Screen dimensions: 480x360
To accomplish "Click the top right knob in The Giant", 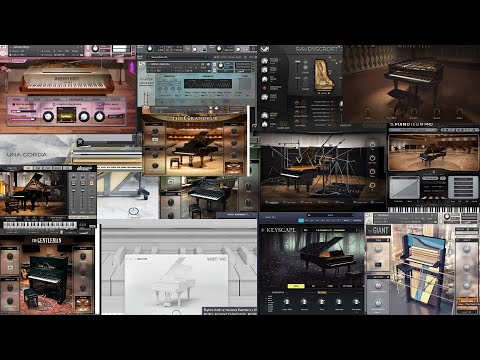I will pyautogui.click(x=467, y=249).
